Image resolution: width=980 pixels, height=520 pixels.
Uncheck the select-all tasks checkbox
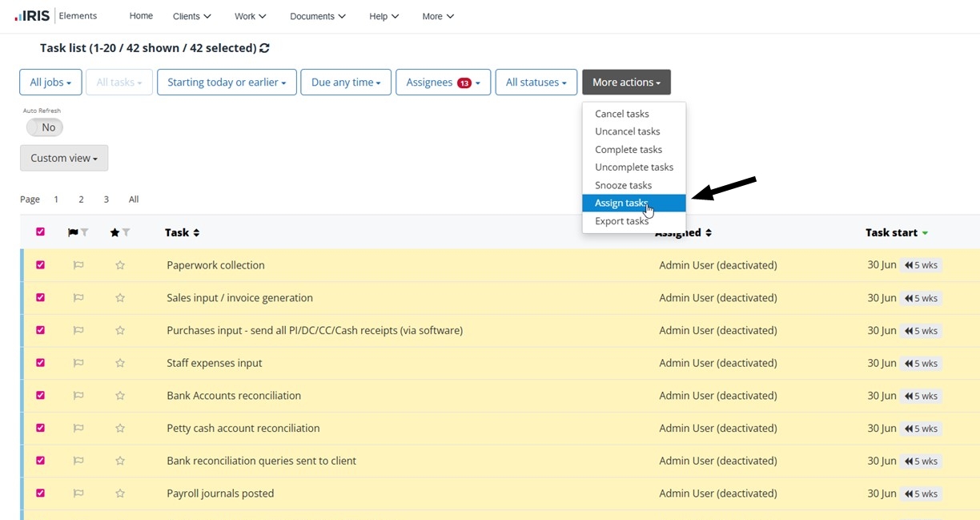click(x=41, y=232)
